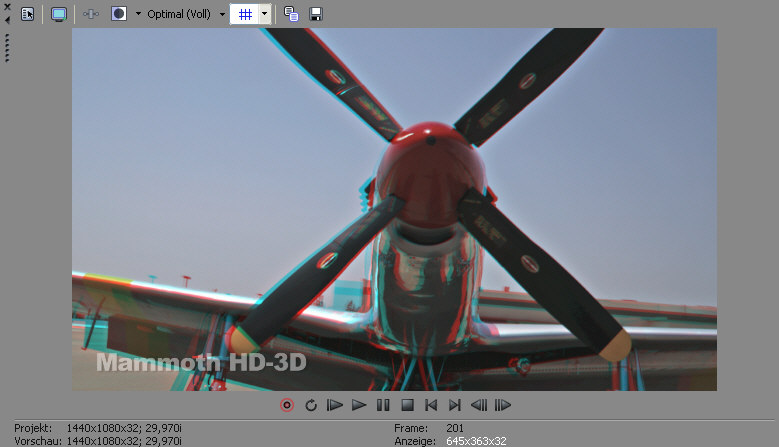Jump to end of project
Image resolution: width=779 pixels, height=447 pixels.
click(x=455, y=405)
